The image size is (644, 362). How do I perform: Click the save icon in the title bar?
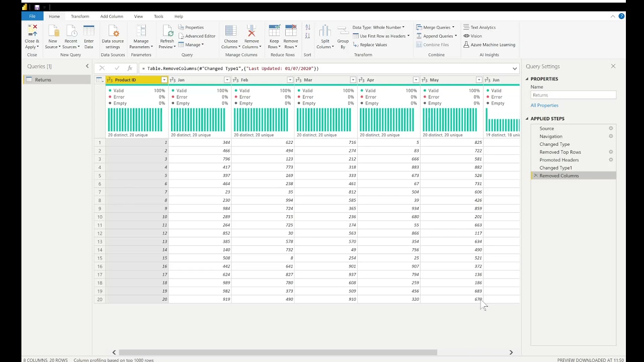click(x=37, y=7)
